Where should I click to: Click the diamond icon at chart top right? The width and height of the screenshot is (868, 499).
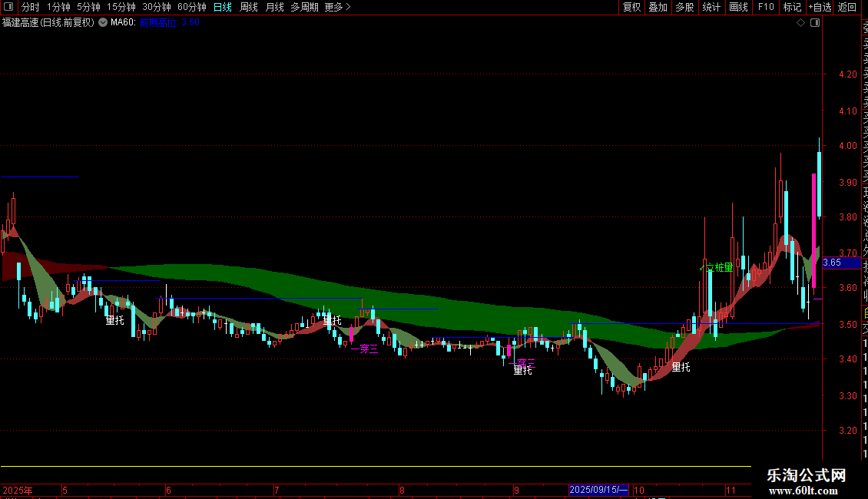point(800,23)
